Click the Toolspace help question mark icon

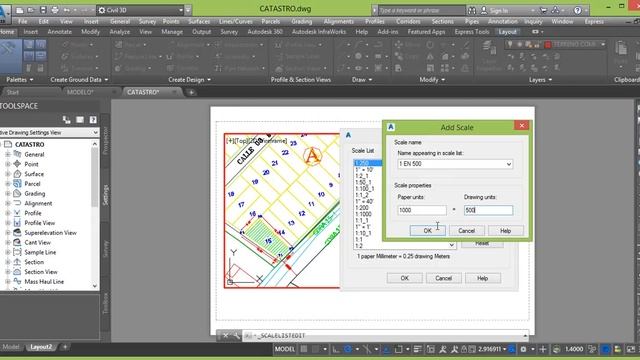click(x=93, y=120)
